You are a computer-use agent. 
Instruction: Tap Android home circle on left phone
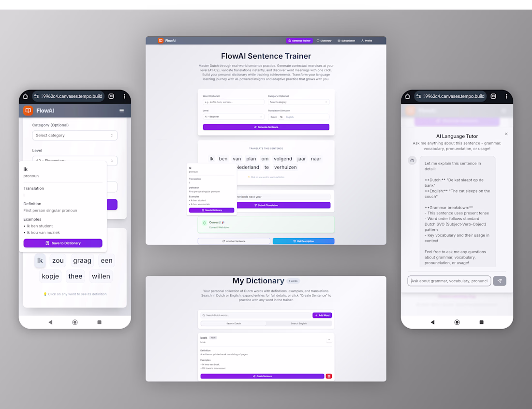[75, 322]
